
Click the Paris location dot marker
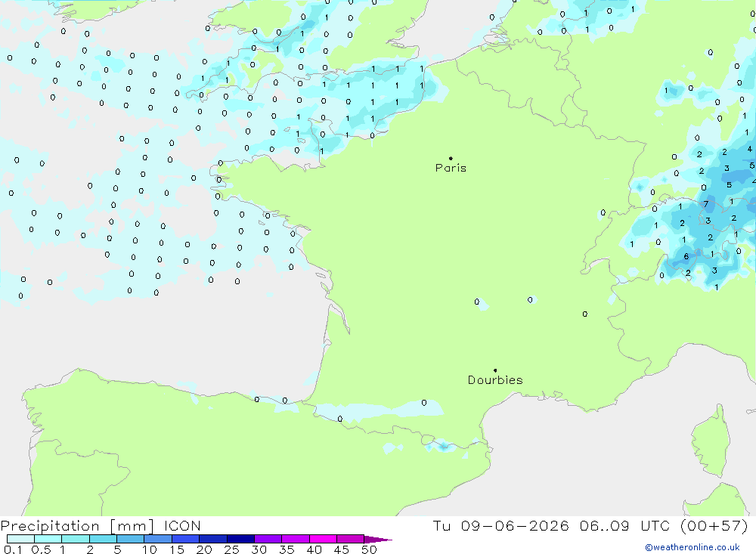tap(451, 158)
